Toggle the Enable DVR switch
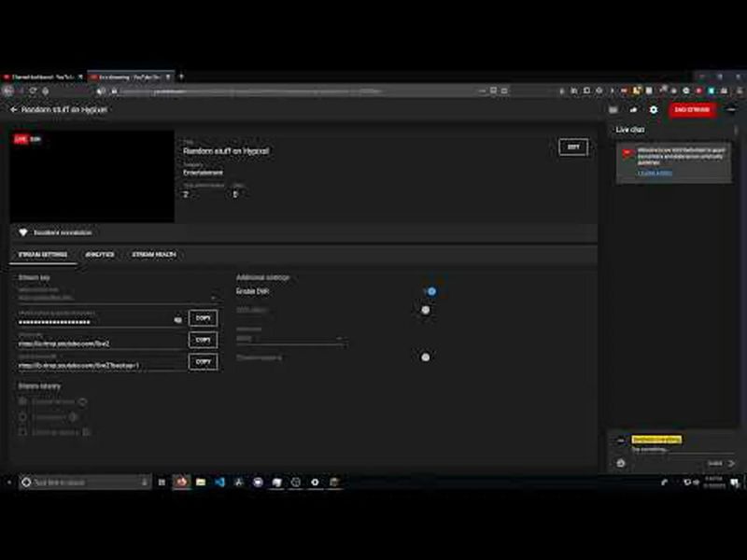This screenshot has width=747, height=560. tap(430, 291)
